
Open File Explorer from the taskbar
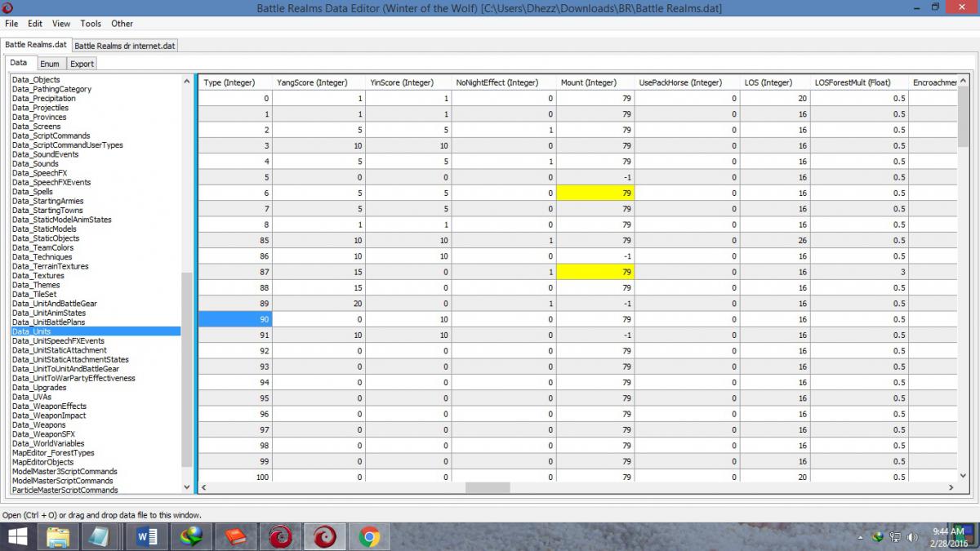pos(57,536)
